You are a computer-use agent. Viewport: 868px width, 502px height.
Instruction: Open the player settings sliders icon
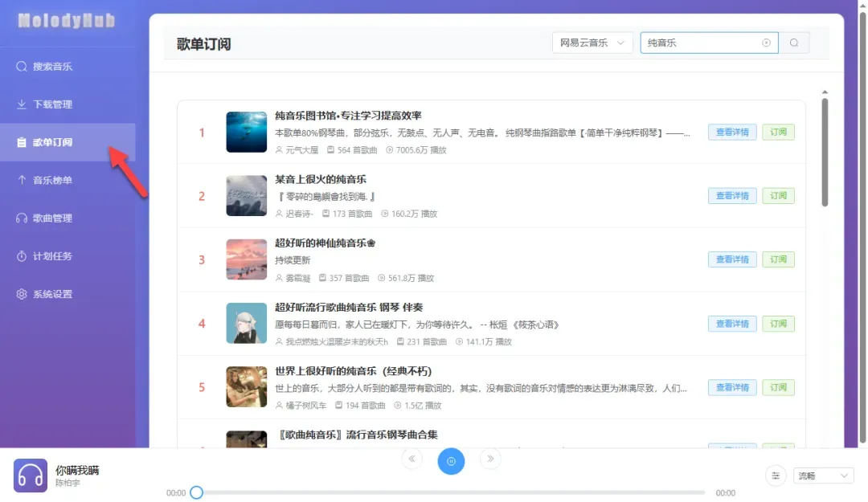(x=776, y=475)
